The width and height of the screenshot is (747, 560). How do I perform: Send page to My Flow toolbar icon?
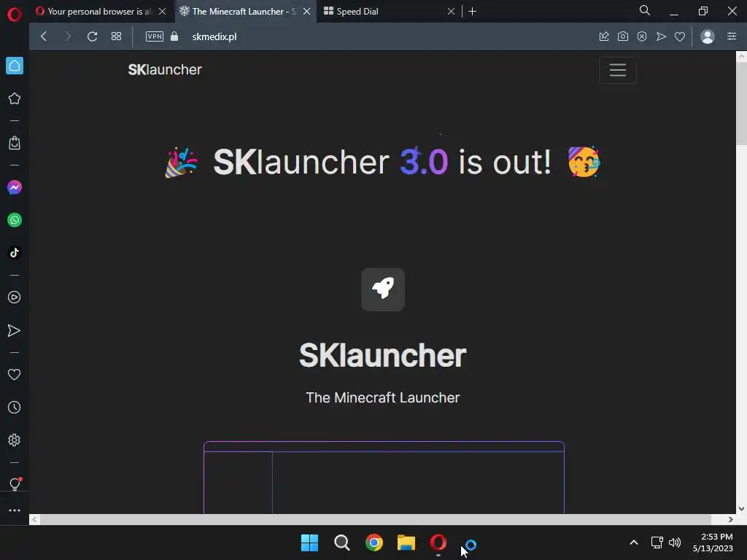tap(661, 36)
